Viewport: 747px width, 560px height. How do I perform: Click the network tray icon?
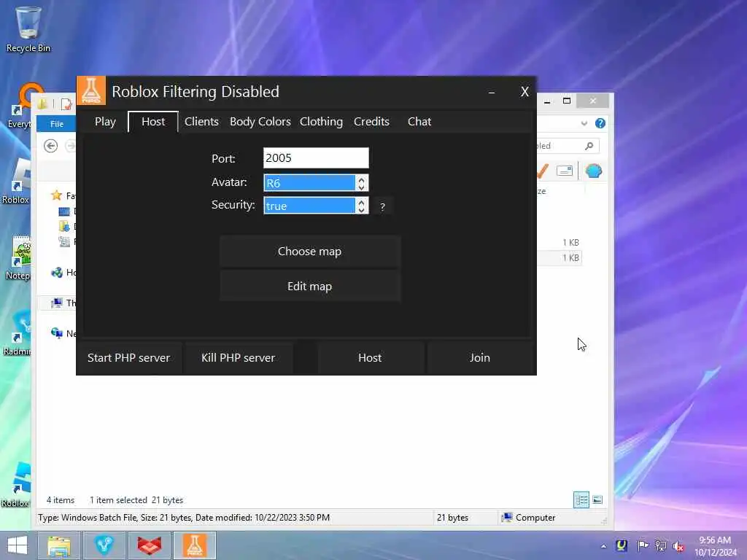661,545
